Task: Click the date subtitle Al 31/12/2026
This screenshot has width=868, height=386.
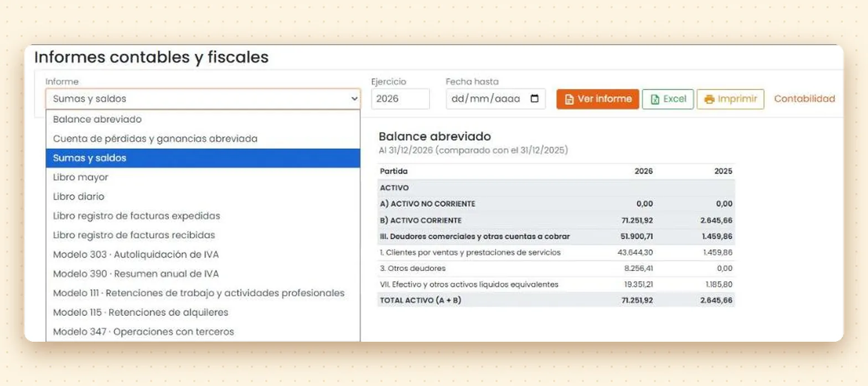Action: point(473,150)
